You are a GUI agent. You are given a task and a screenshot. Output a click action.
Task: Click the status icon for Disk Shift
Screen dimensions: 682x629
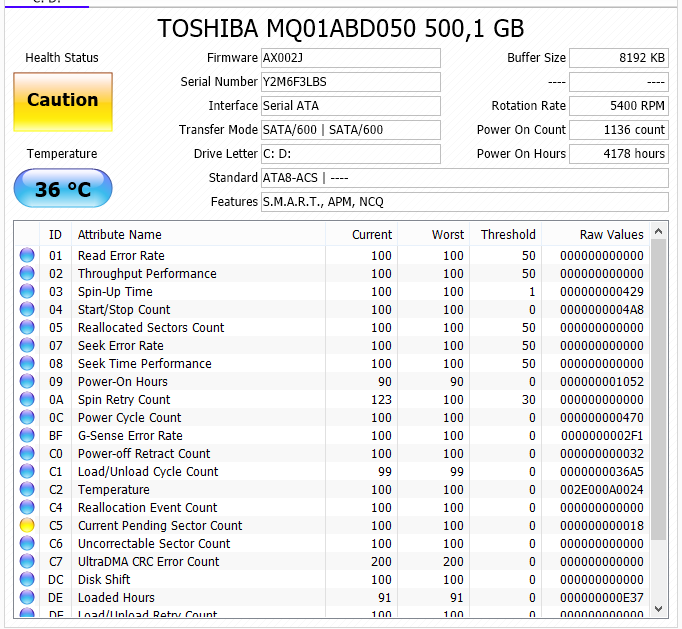point(27,579)
